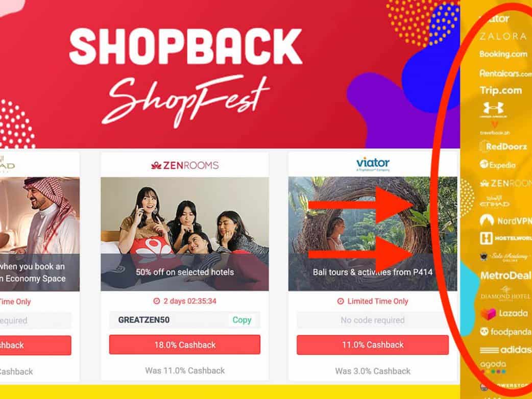
Task: Open the ZenRooms promo image
Action: [x=185, y=234]
